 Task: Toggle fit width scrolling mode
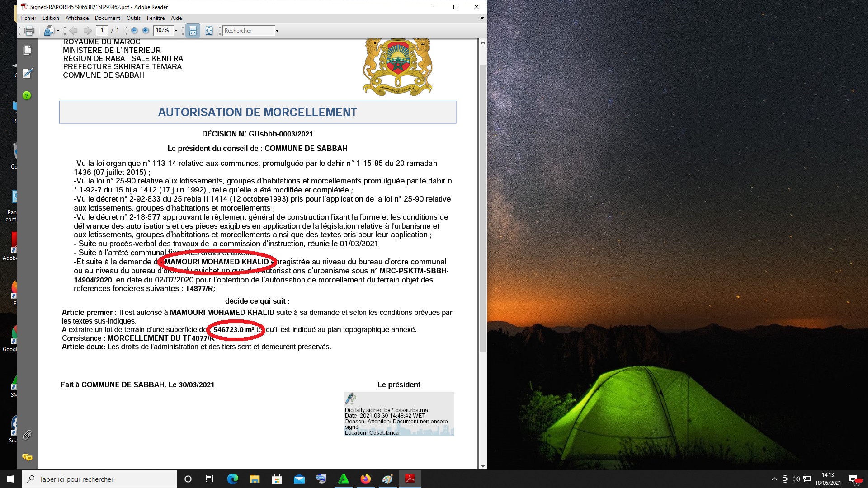(x=193, y=31)
